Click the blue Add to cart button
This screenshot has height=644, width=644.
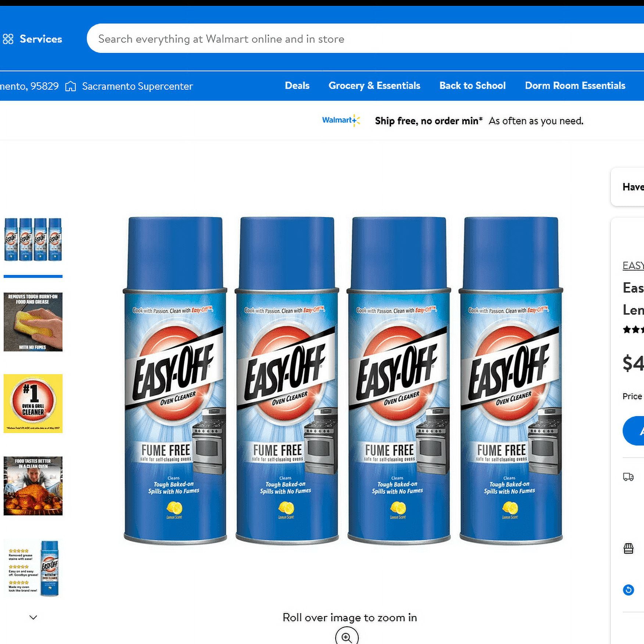point(633,430)
